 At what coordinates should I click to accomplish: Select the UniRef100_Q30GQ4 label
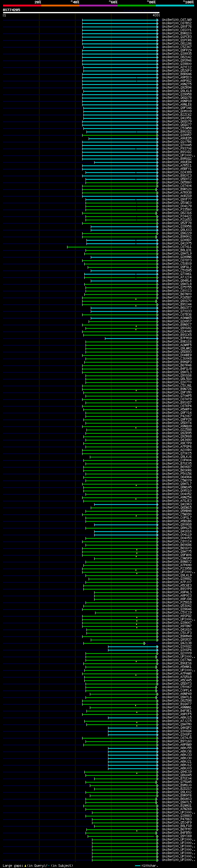point(177,731)
